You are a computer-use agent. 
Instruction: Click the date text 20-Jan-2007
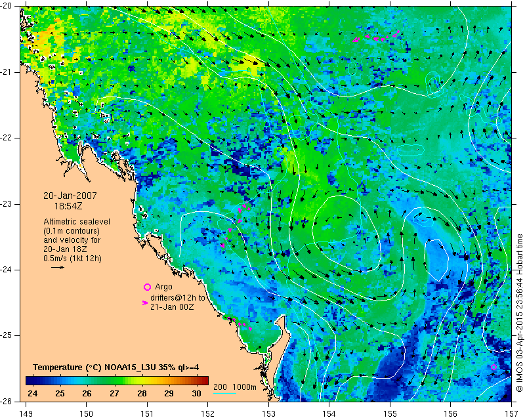[x=70, y=196]
